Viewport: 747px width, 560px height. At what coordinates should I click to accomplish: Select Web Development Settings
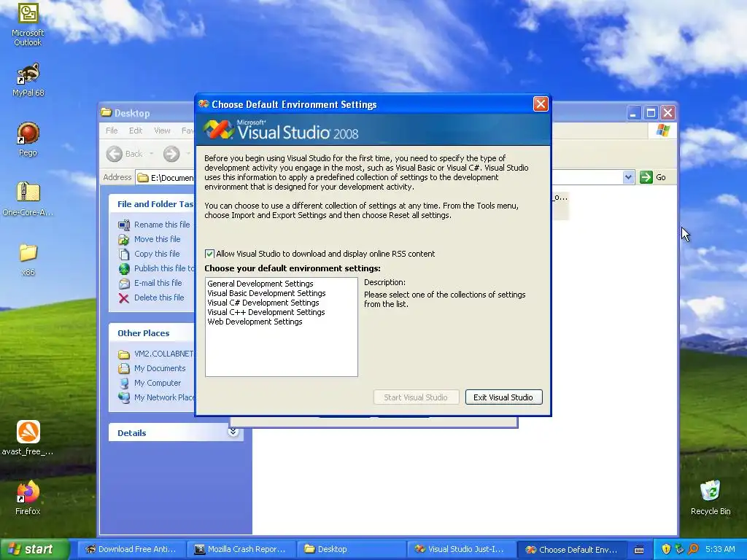point(255,322)
